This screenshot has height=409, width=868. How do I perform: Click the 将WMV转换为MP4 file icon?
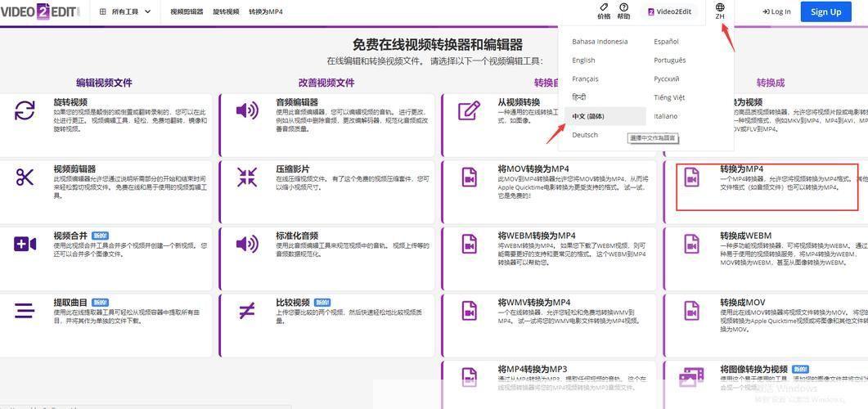click(x=470, y=311)
